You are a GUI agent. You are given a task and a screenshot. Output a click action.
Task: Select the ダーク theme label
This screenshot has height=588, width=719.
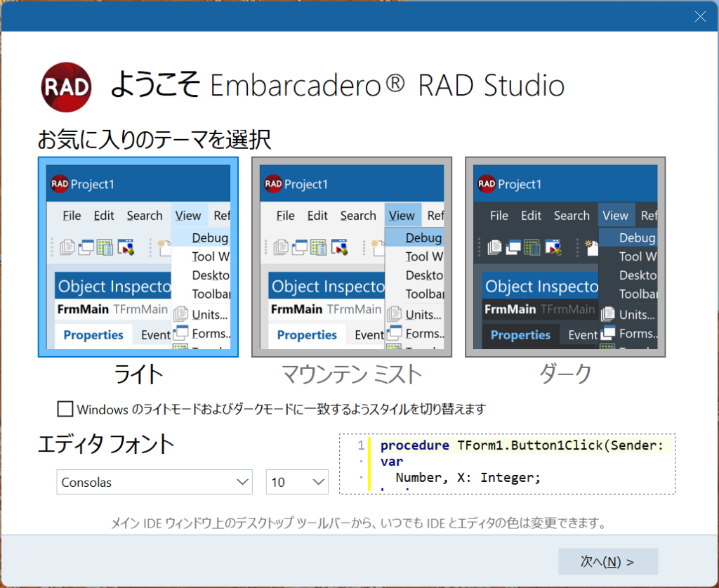point(565,374)
